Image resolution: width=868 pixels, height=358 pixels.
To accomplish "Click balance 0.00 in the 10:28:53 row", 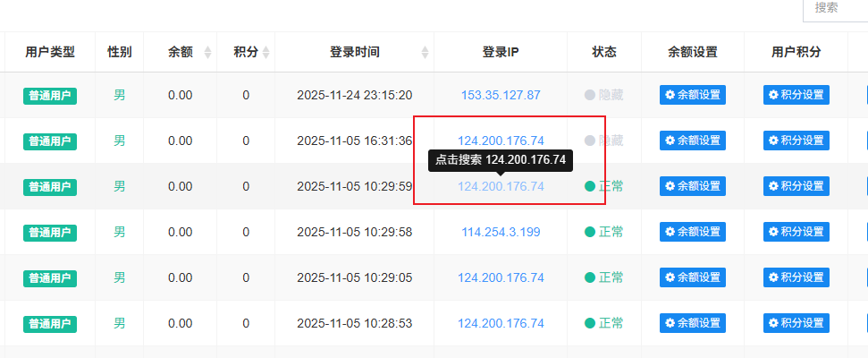I will pyautogui.click(x=181, y=322).
